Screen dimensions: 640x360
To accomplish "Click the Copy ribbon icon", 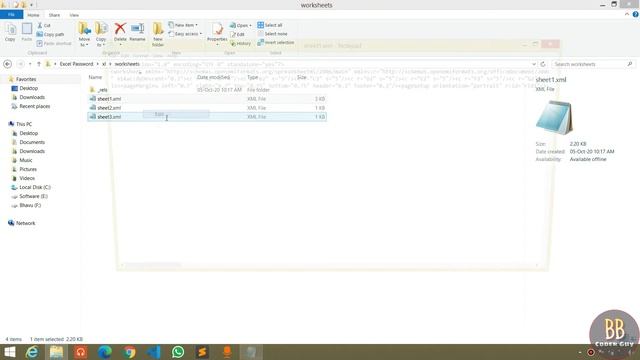I will click(x=10, y=32).
